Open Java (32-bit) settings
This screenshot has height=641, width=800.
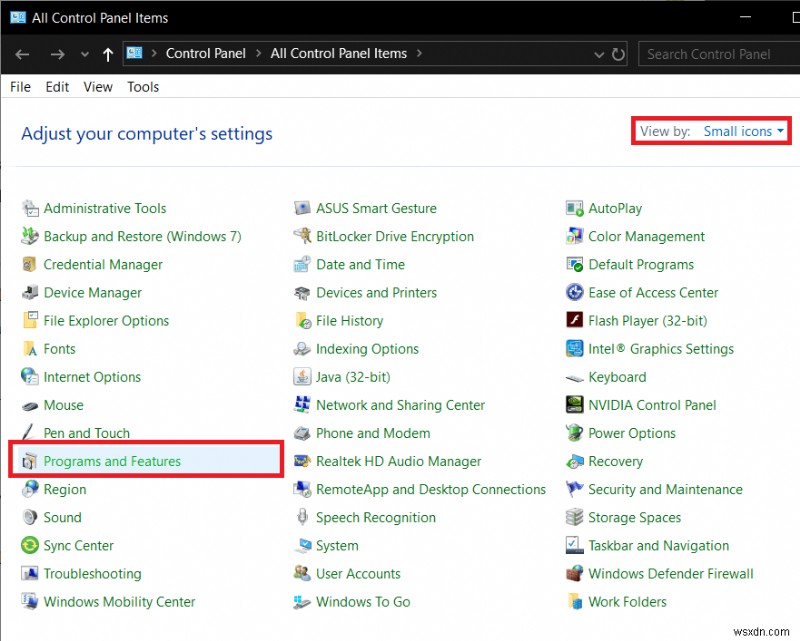(354, 377)
